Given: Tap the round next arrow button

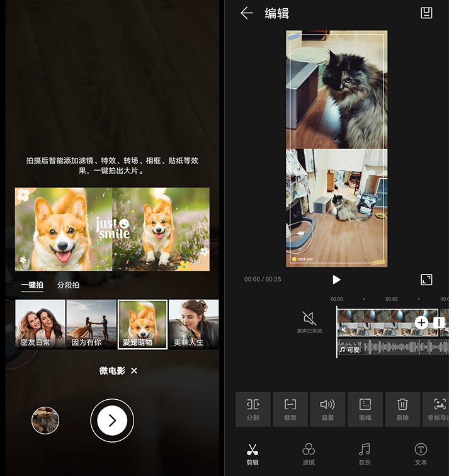Looking at the screenshot, I should [x=112, y=421].
